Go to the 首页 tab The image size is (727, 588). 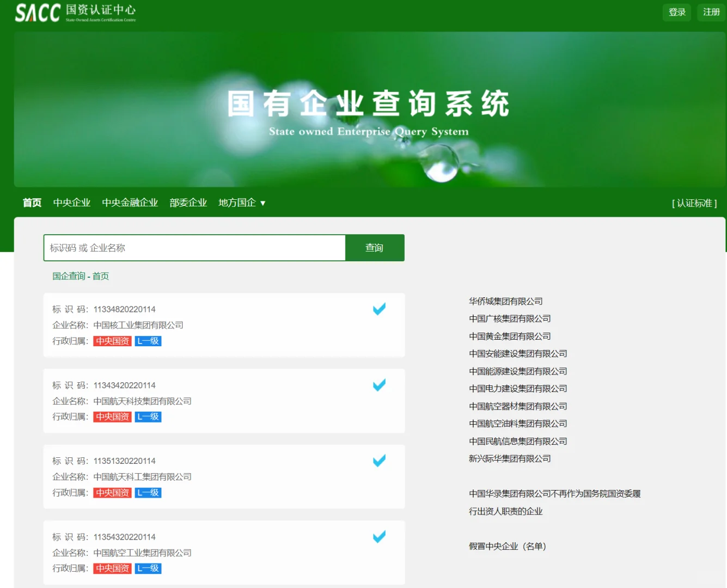pos(32,203)
